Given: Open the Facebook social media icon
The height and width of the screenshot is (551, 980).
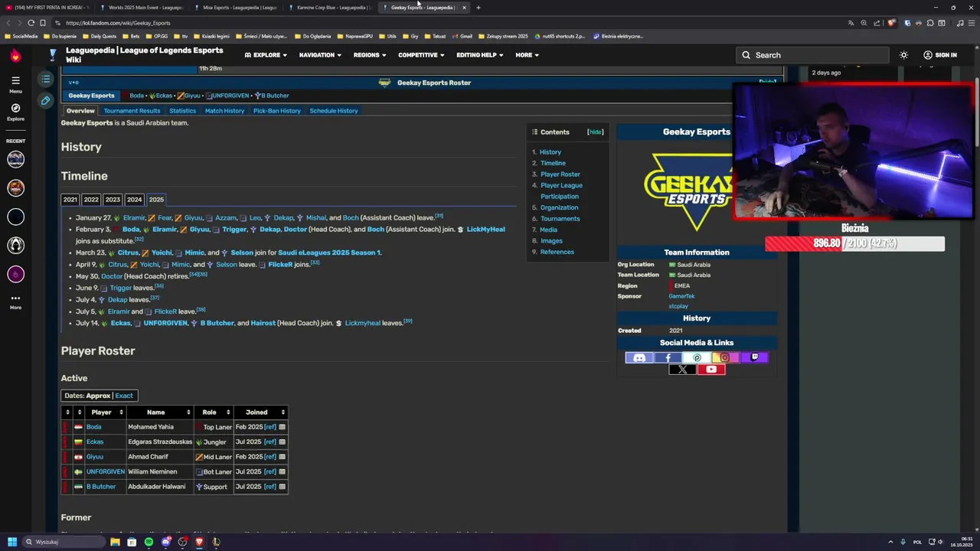Looking at the screenshot, I should coord(668,357).
